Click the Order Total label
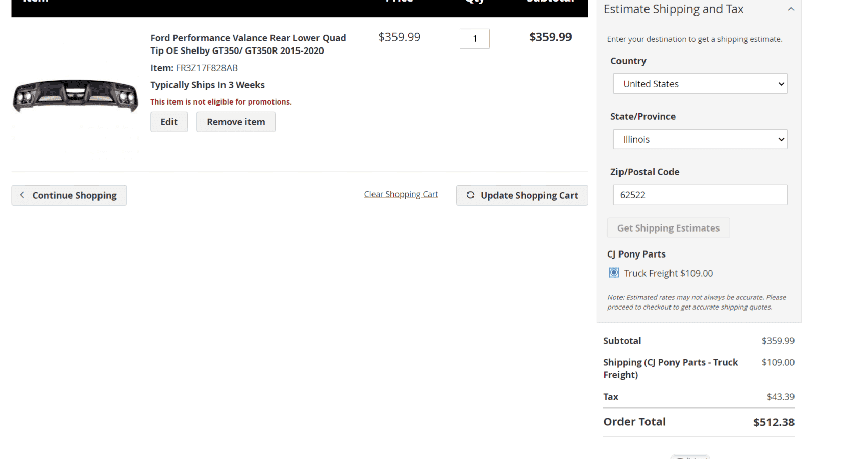The image size is (868, 459). (x=634, y=422)
